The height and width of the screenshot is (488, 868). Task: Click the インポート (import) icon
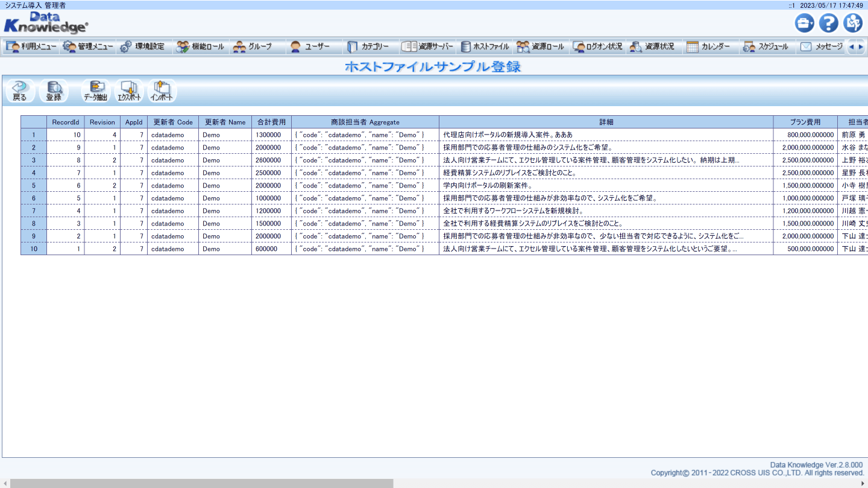coord(162,90)
